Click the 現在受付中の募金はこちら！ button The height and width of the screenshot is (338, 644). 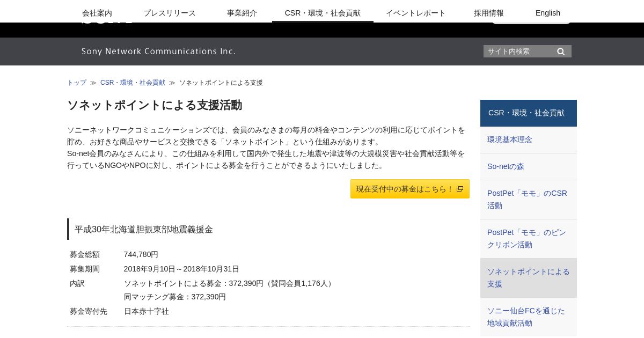pyautogui.click(x=410, y=189)
